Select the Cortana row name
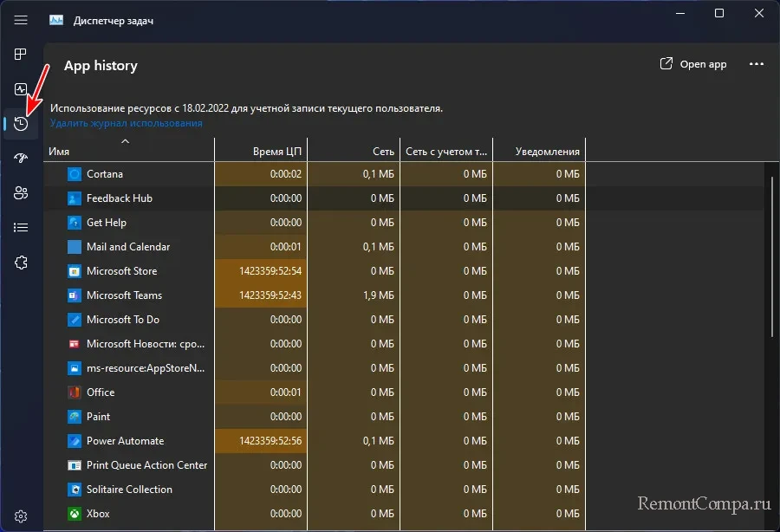780x532 pixels. [x=105, y=174]
